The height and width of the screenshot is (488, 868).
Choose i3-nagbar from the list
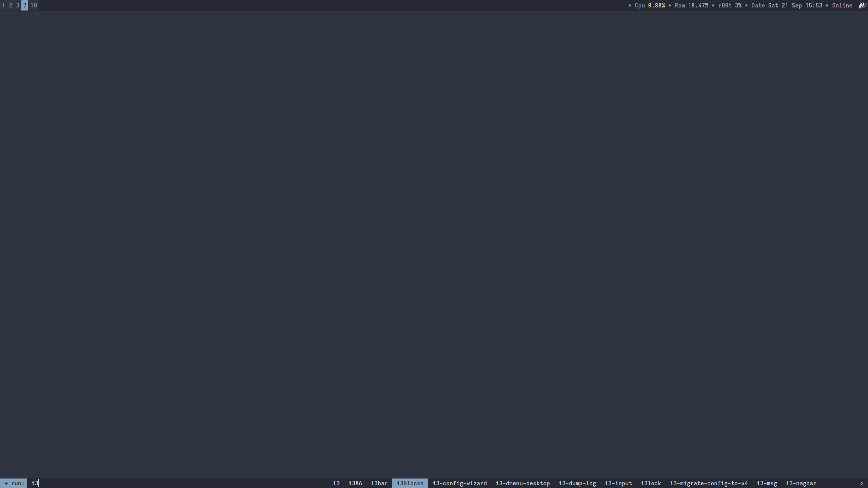pyautogui.click(x=801, y=483)
